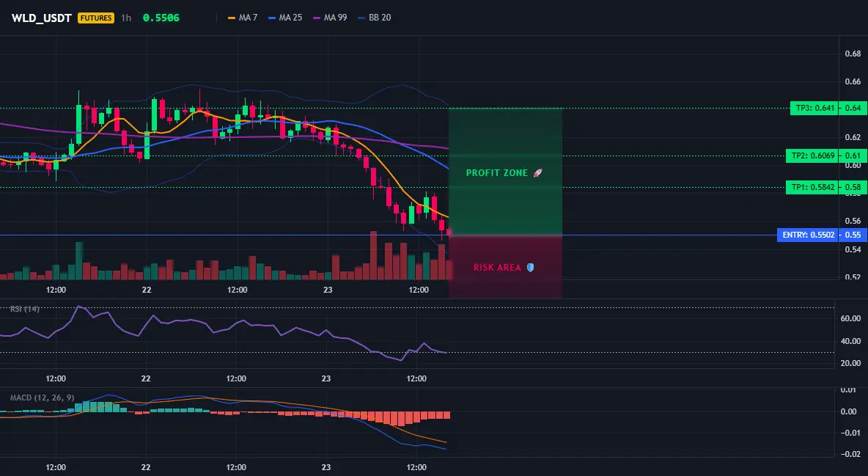Click the 0.54 price axis label
The image size is (868, 476).
[853, 249]
